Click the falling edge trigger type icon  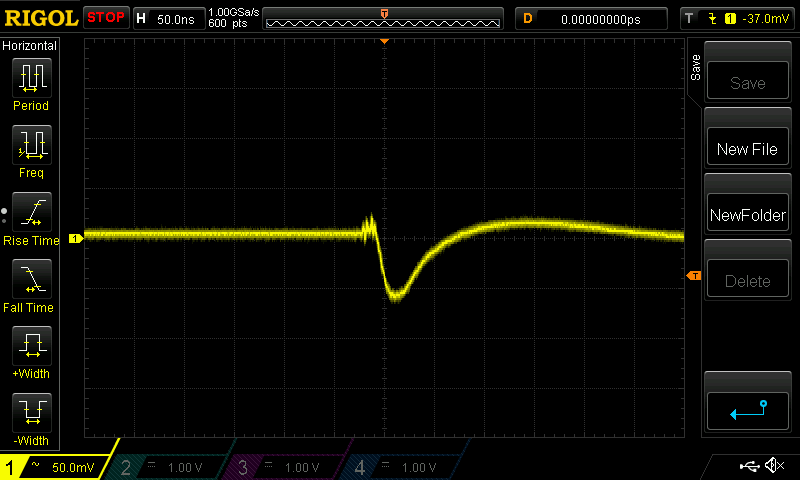712,19
